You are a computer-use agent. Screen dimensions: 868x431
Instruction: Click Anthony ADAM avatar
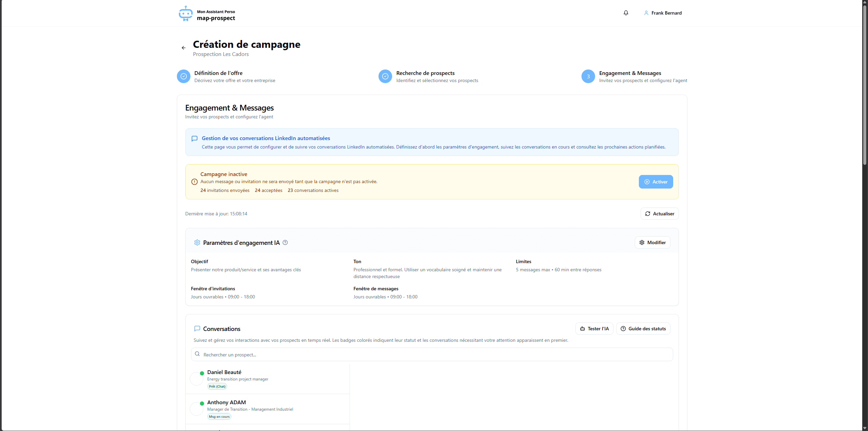pos(197,409)
